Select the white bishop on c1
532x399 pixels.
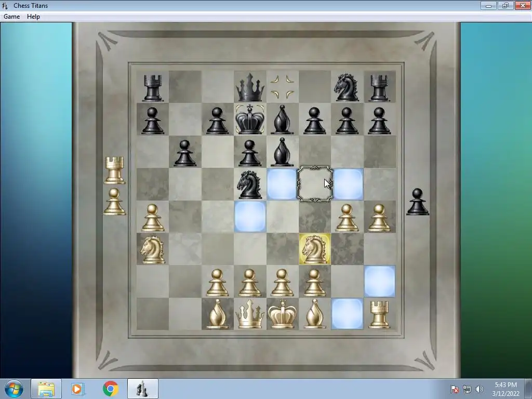click(218, 314)
